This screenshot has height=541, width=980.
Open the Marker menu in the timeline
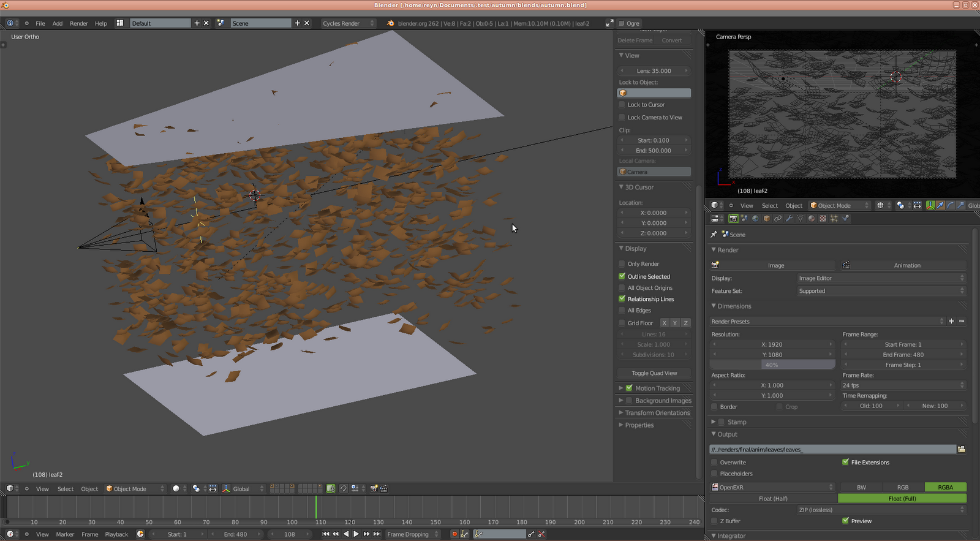click(65, 534)
